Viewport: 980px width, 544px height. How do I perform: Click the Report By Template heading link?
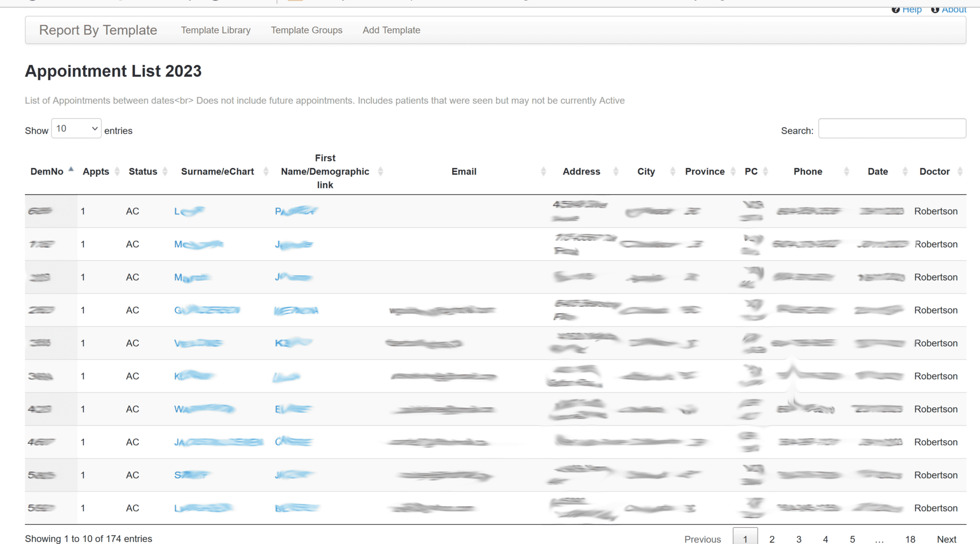point(98,30)
